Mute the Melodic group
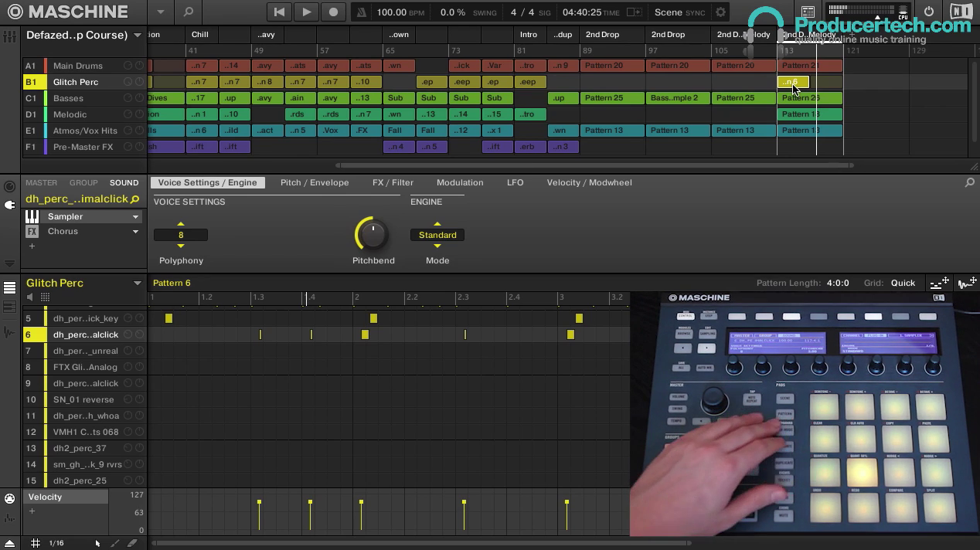 click(x=128, y=114)
